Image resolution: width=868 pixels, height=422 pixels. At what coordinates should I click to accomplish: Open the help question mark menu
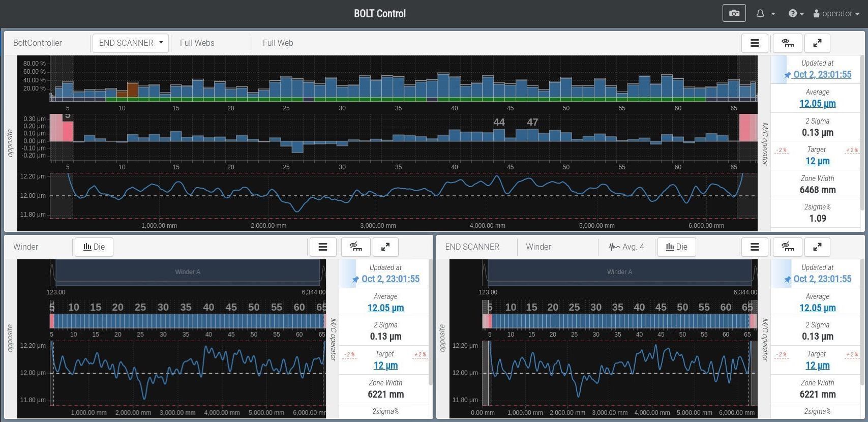796,14
